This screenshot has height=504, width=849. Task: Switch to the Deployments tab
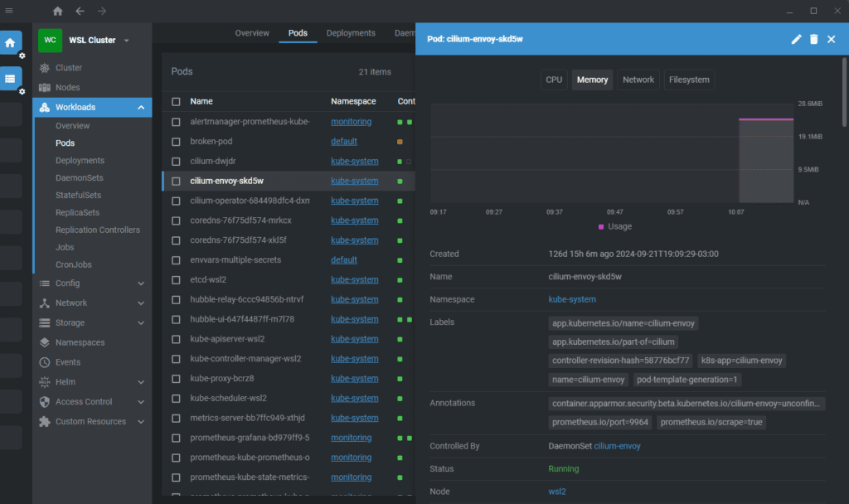351,33
